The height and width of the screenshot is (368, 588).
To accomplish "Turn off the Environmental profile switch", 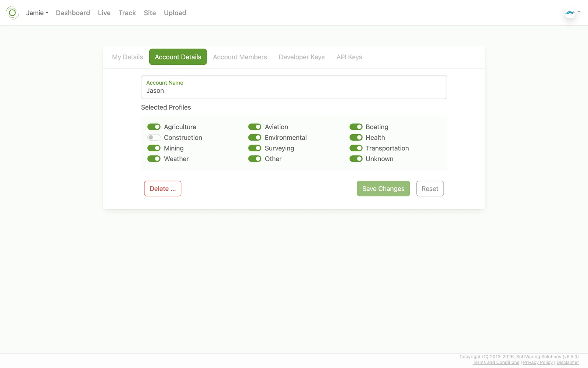I will click(x=255, y=138).
